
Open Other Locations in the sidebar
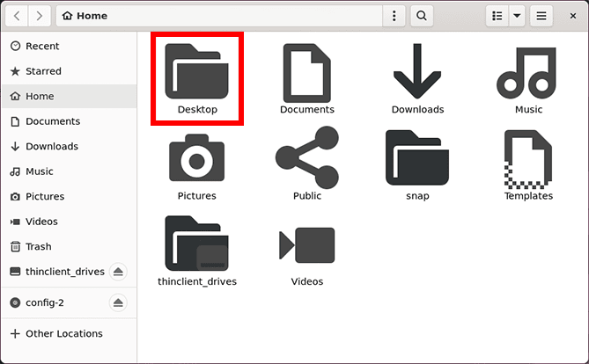pyautogui.click(x=70, y=333)
